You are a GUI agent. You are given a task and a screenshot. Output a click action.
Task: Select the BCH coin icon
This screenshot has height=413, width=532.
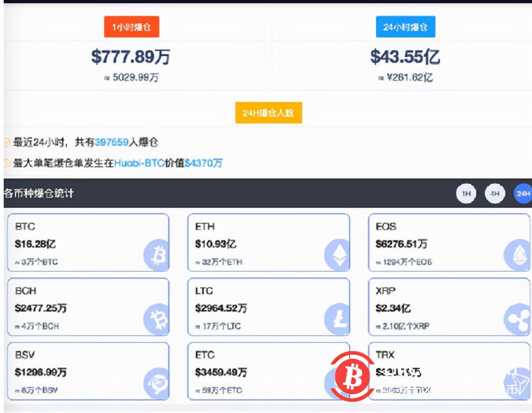tap(158, 318)
